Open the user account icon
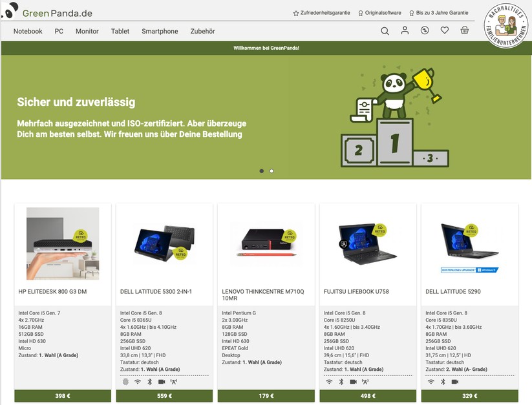Image resolution: width=532 pixels, height=405 pixels. [405, 30]
